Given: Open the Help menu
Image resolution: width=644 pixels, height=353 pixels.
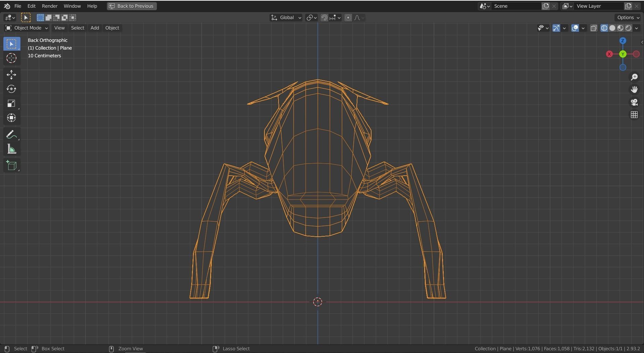Looking at the screenshot, I should click(92, 6).
